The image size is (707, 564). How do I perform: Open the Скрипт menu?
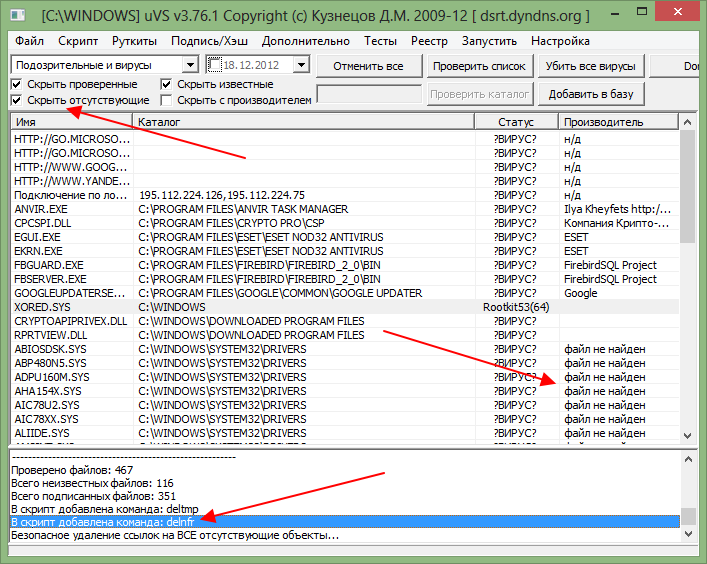click(78, 41)
